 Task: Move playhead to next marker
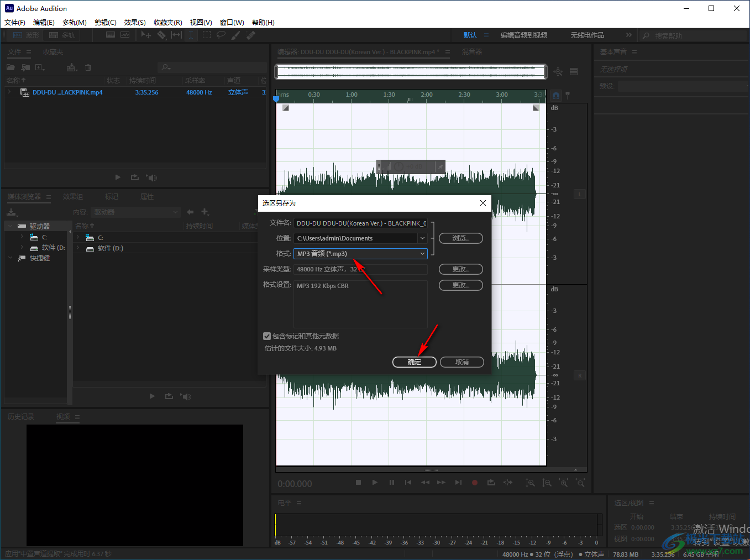coord(458,483)
